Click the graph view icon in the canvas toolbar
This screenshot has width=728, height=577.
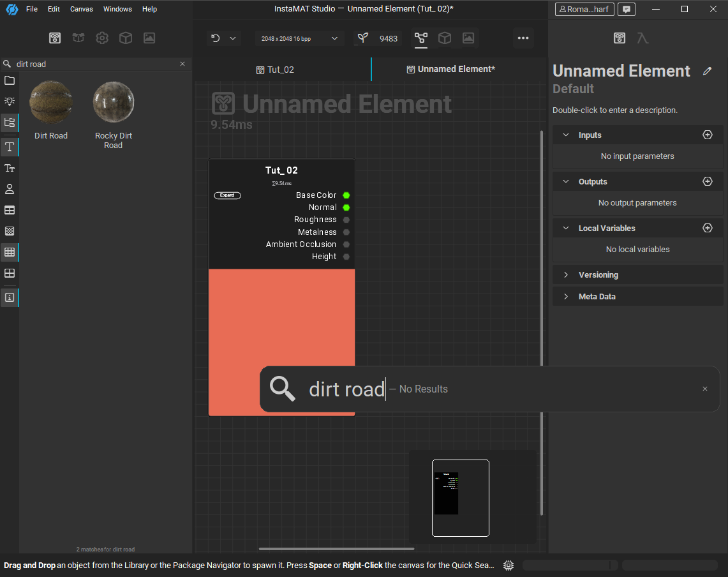pyautogui.click(x=420, y=38)
